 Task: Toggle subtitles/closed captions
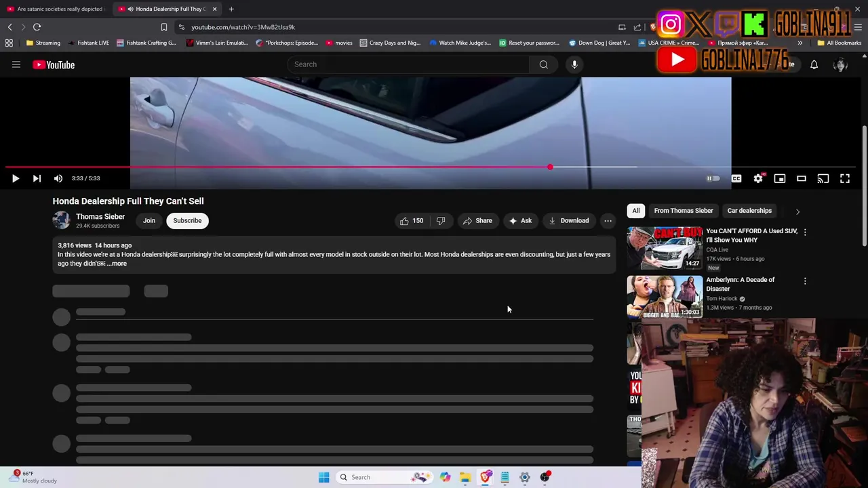(x=736, y=179)
